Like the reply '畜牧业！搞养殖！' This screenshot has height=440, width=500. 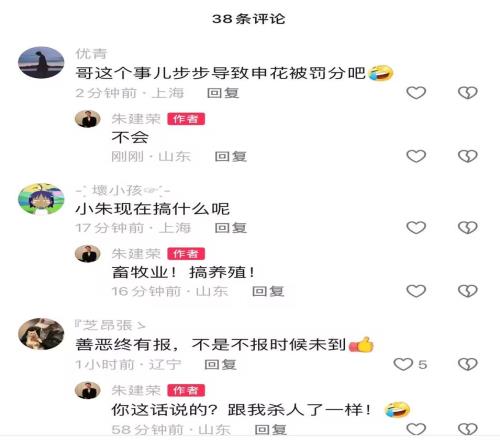[416, 291]
